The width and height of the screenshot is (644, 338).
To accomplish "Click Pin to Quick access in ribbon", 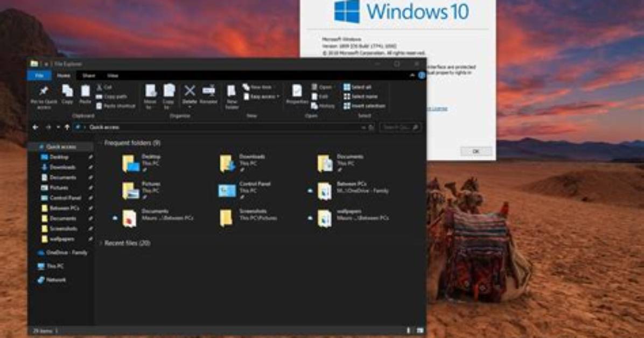I will [x=44, y=97].
